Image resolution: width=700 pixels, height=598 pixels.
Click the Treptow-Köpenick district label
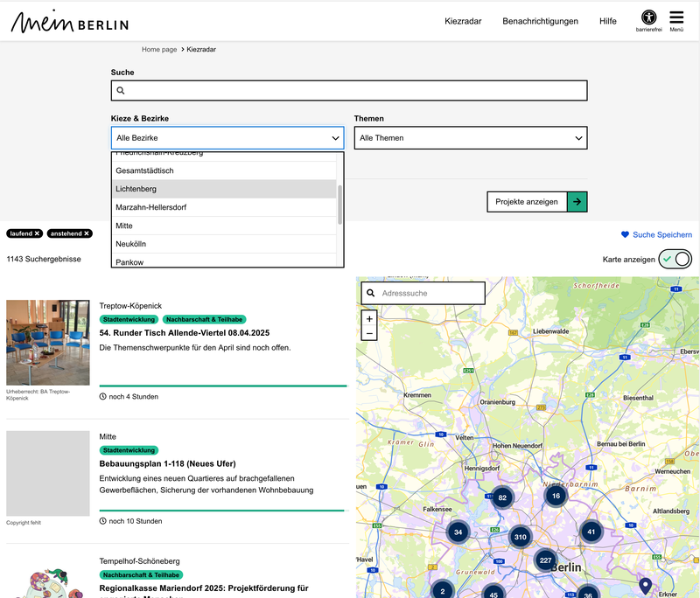[130, 306]
